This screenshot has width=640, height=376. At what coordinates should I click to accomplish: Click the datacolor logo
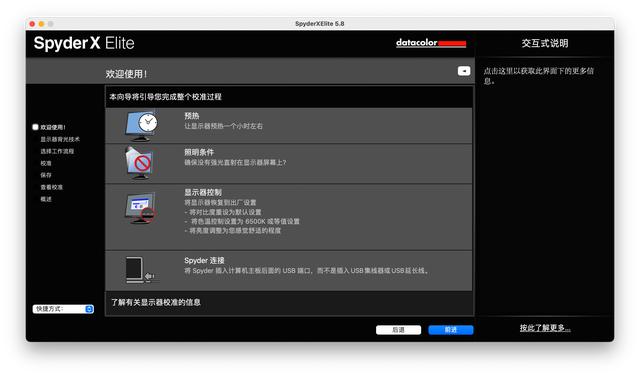click(431, 42)
